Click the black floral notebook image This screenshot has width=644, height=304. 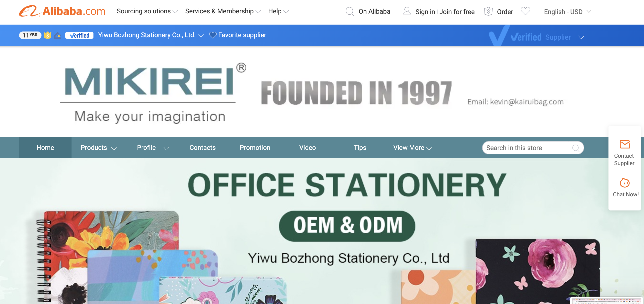coord(537,271)
